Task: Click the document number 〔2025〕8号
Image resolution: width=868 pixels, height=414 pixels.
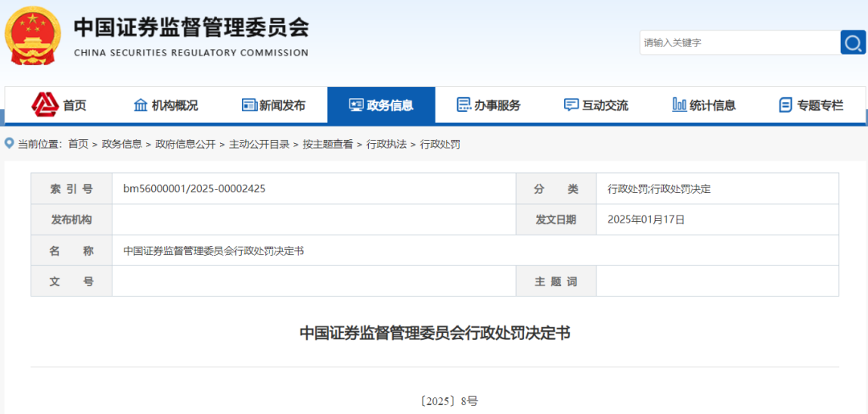Action: [449, 401]
